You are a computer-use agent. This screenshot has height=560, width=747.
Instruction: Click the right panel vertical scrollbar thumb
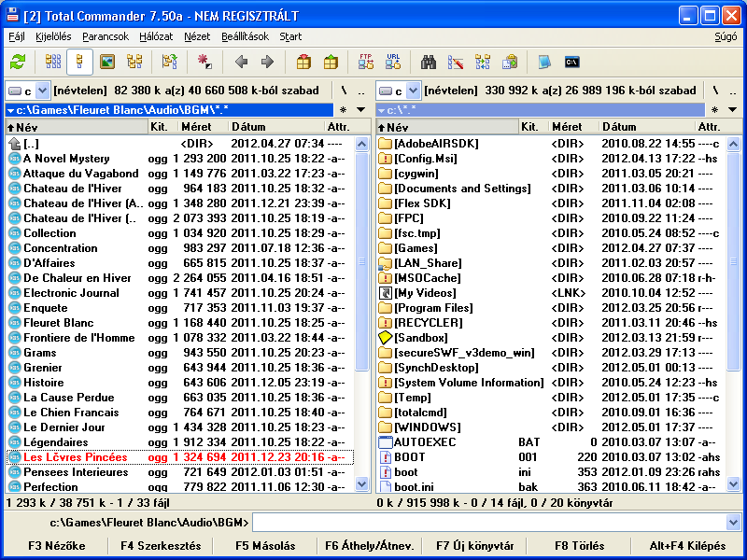coord(733,261)
